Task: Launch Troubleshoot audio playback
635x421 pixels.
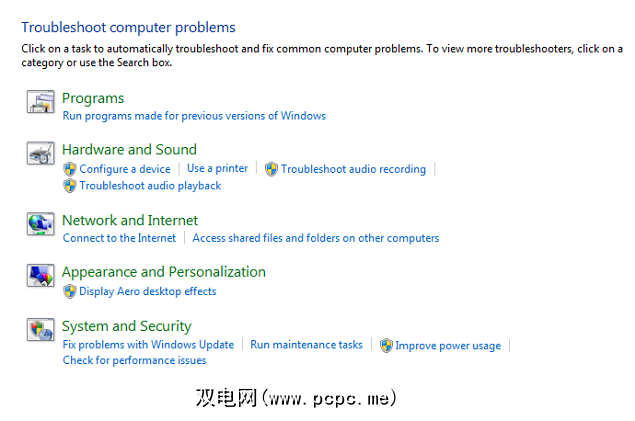Action: click(x=150, y=186)
